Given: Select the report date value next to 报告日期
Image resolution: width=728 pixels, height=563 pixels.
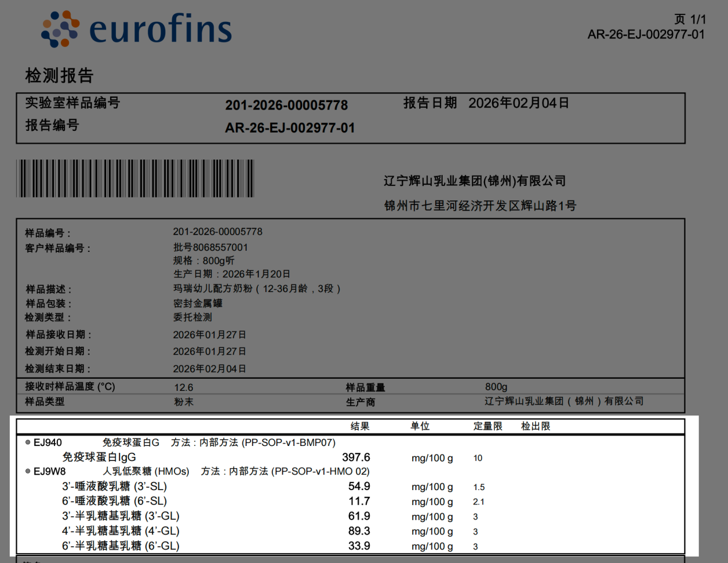Looking at the screenshot, I should coord(519,103).
